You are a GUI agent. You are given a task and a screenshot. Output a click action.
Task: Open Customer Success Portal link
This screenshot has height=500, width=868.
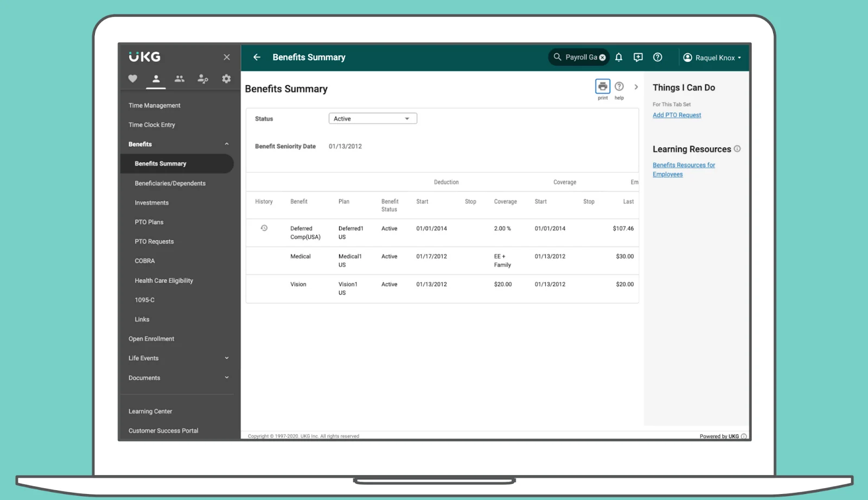coord(163,431)
